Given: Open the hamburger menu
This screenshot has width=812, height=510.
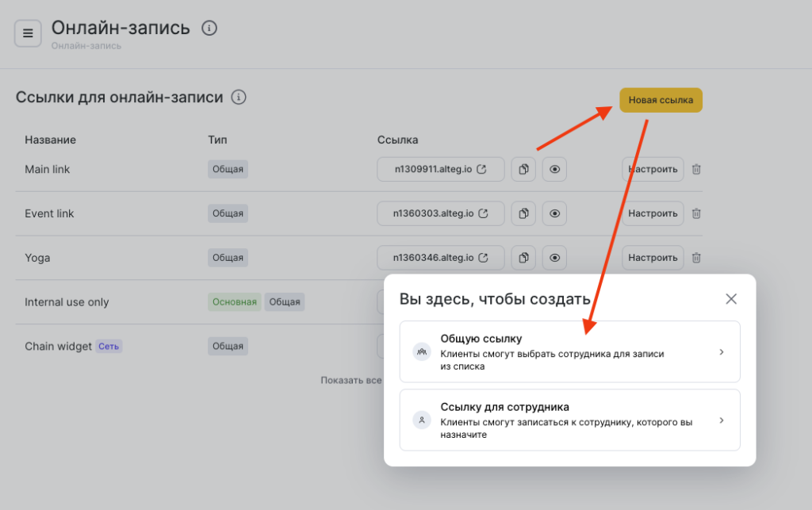Looking at the screenshot, I should 28,33.
